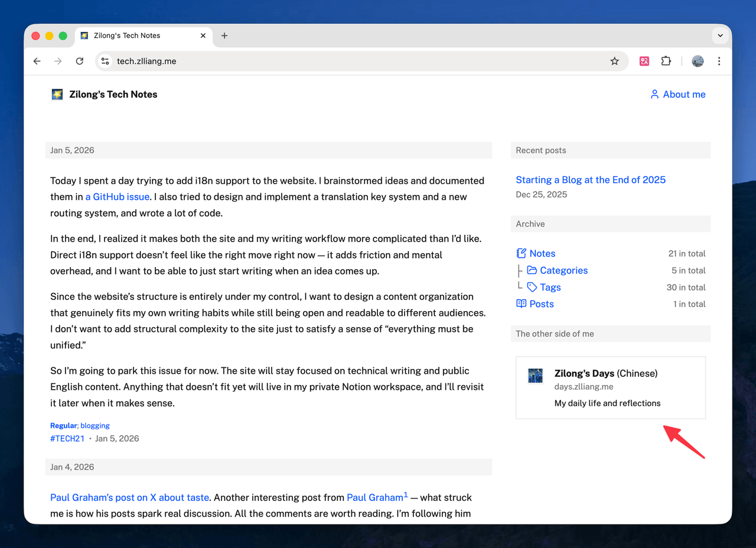756x548 pixels.
Task: Open the Extensions puzzle piece menu
Action: point(666,61)
